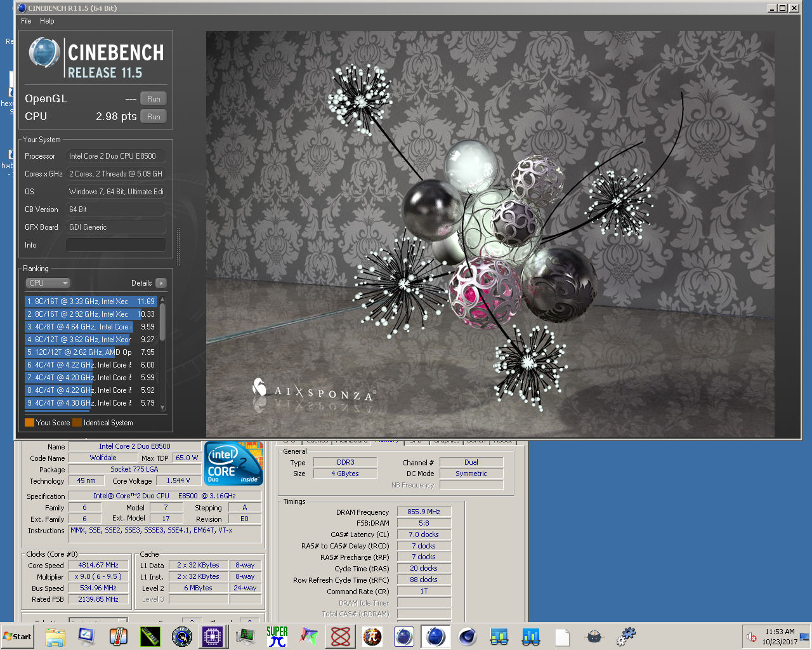Open the gears icon in taskbar

(626, 637)
